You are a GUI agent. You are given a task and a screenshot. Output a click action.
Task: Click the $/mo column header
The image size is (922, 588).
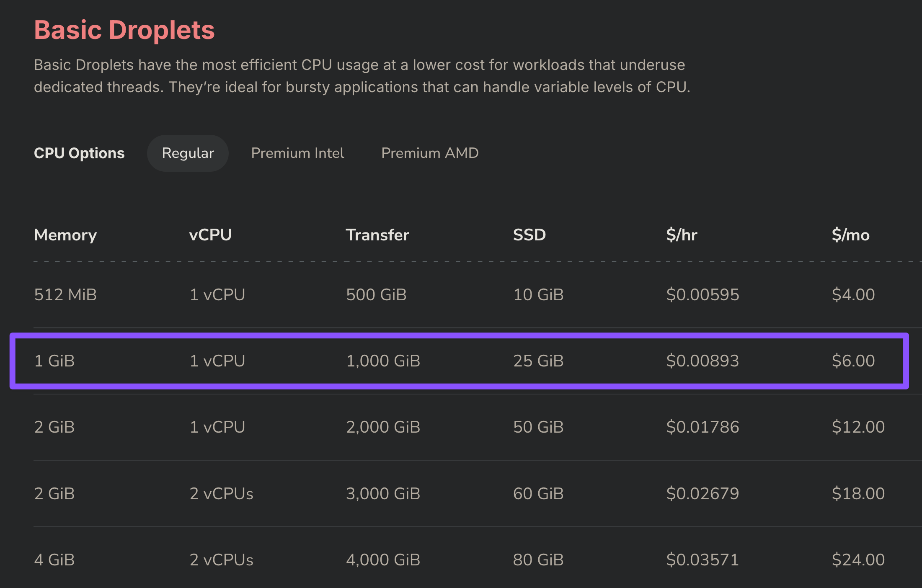pos(850,235)
